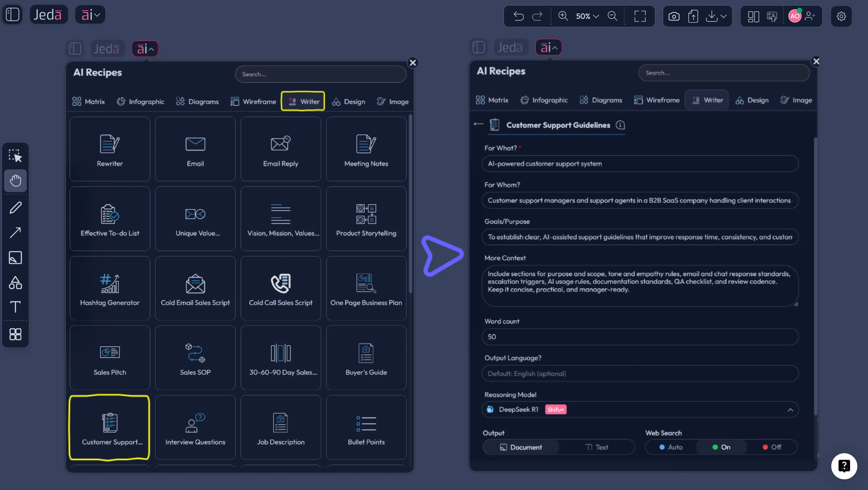The height and width of the screenshot is (490, 868).
Task: Select the arrow line tool
Action: pyautogui.click(x=15, y=232)
